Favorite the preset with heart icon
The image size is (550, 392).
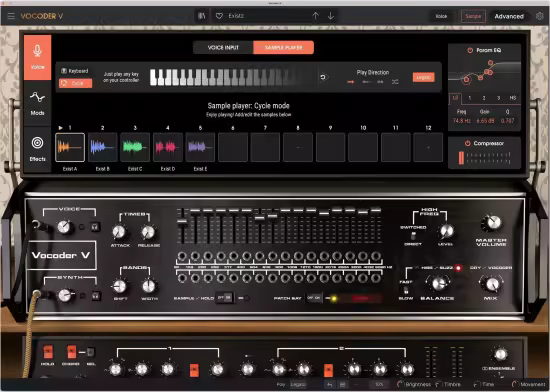tap(219, 16)
